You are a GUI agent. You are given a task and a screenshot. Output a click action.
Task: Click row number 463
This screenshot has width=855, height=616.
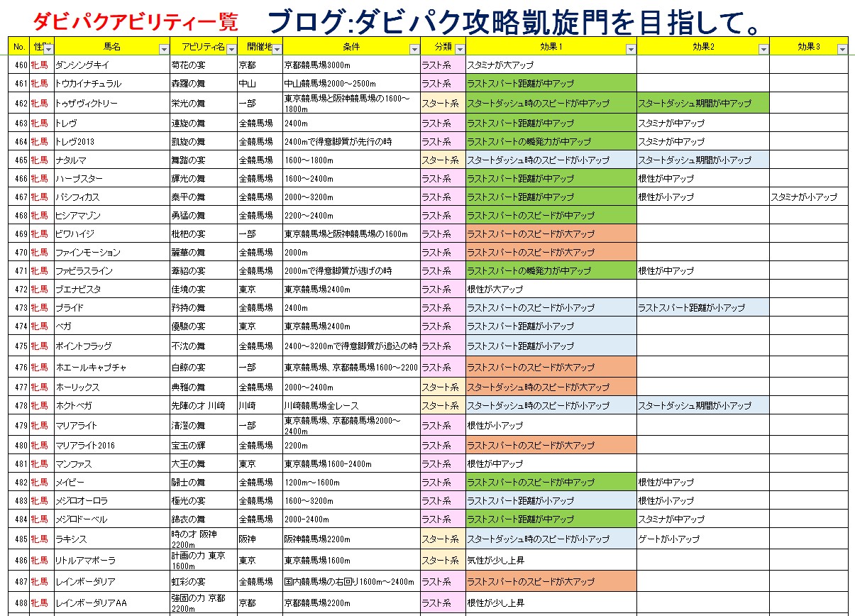(x=21, y=123)
